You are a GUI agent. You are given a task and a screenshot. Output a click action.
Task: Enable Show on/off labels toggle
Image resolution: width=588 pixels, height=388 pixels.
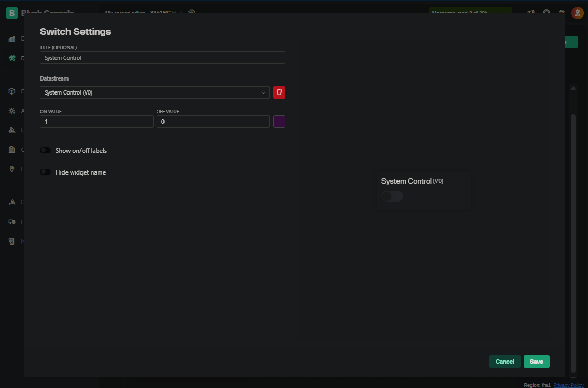tap(46, 151)
